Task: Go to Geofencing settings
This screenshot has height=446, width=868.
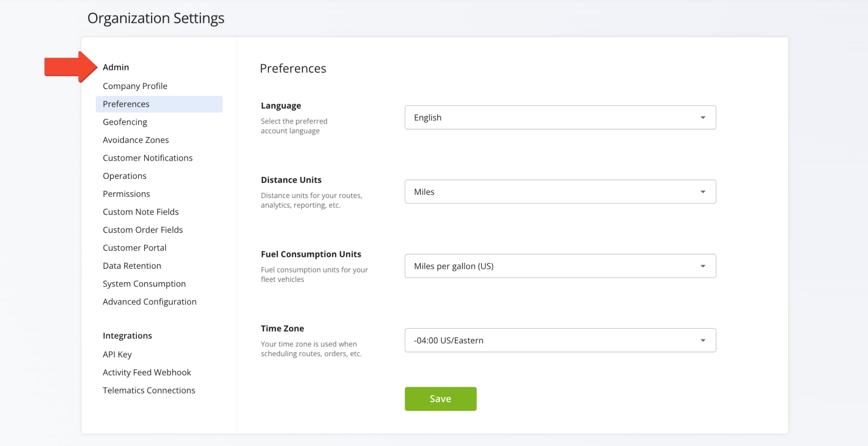Action: click(125, 122)
